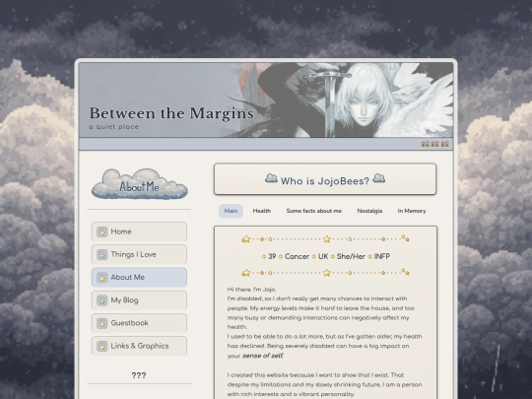Click the ??? sidebar heading
The width and height of the screenshot is (532, 399).
coord(139,375)
